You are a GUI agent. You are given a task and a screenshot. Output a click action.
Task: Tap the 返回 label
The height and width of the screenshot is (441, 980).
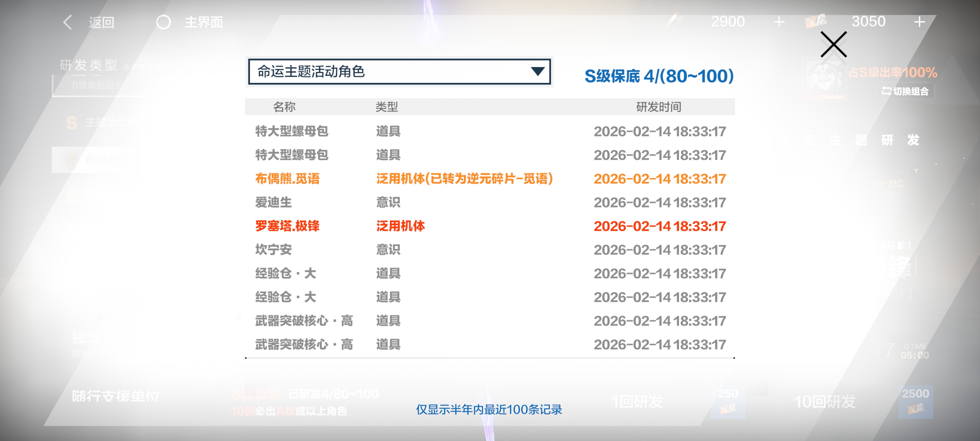pos(102,22)
